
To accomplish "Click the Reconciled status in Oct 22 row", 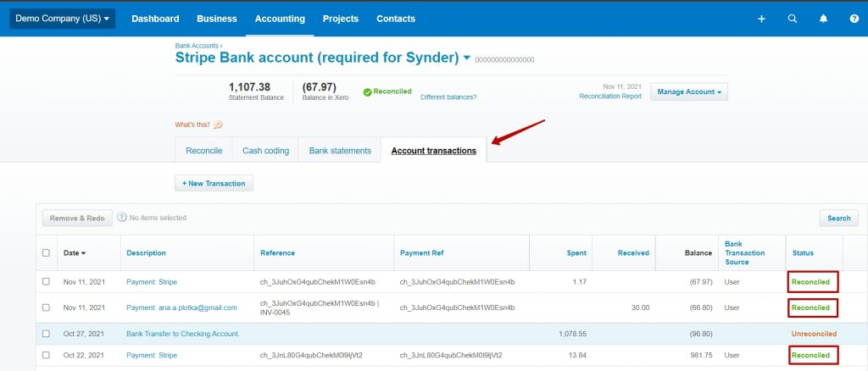I will pos(810,355).
